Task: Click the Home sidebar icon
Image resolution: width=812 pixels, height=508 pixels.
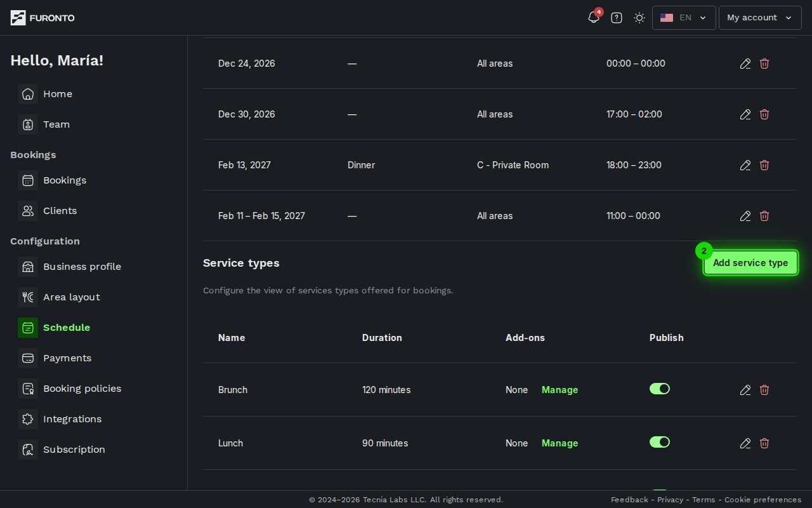Action: coord(28,94)
